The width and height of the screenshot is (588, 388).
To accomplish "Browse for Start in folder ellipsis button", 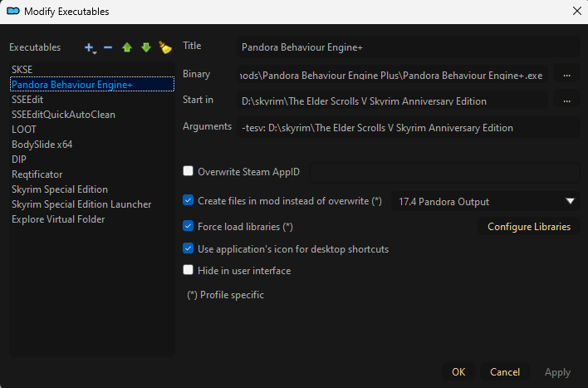I will point(567,101).
